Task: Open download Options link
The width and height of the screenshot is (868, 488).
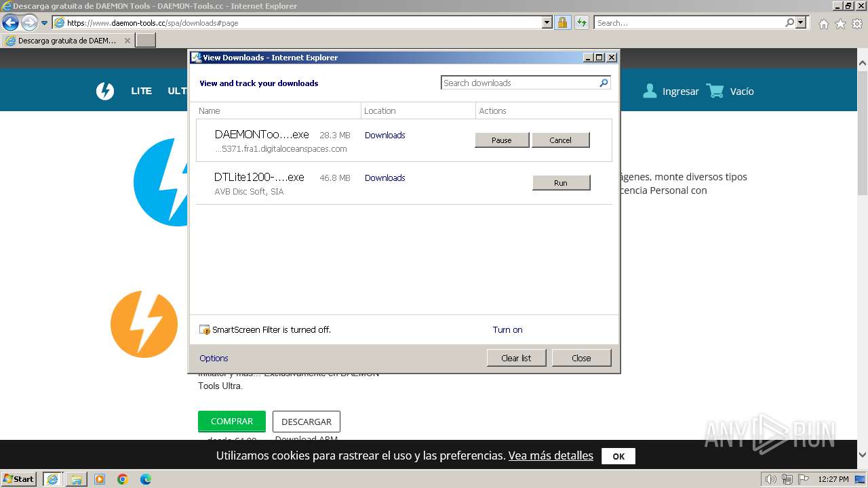Action: pos(214,358)
